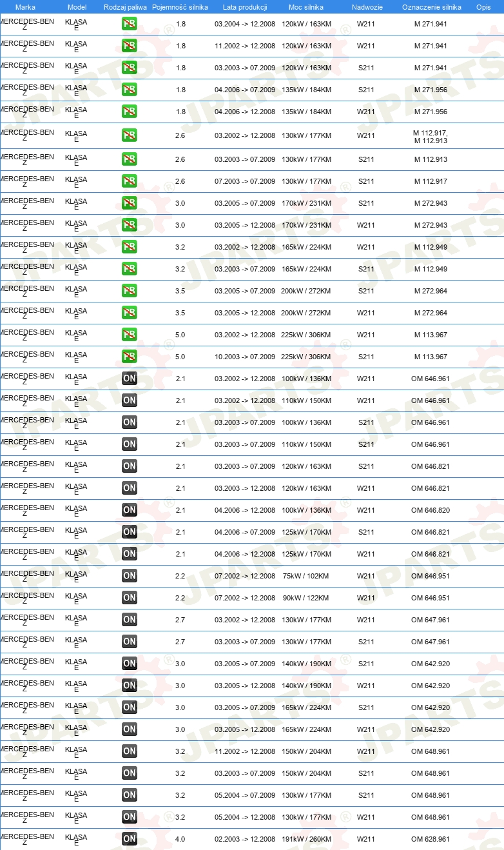This screenshot has width=504, height=850.
Task: Click the 07.2002 -> 12.2008 dates in the 75kW row
Action: coord(245,577)
